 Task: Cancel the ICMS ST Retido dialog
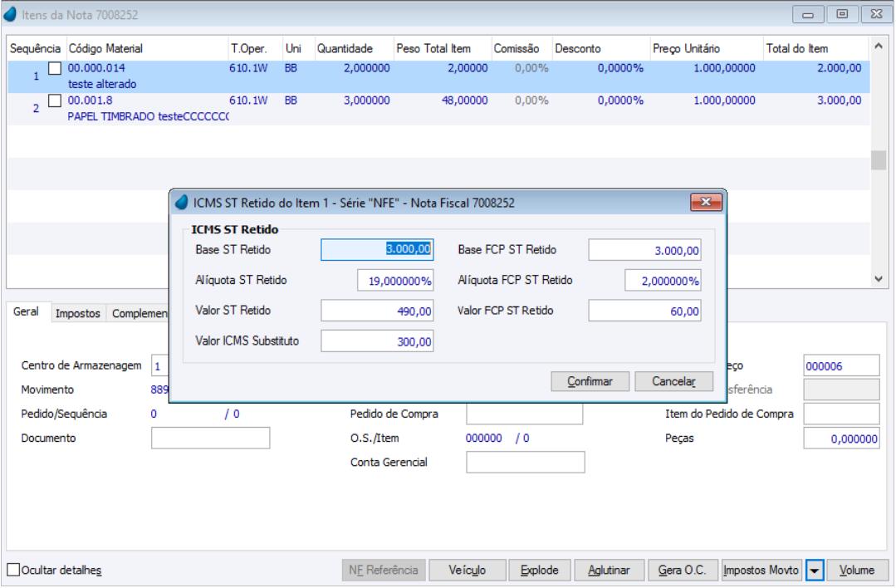pyautogui.click(x=673, y=381)
